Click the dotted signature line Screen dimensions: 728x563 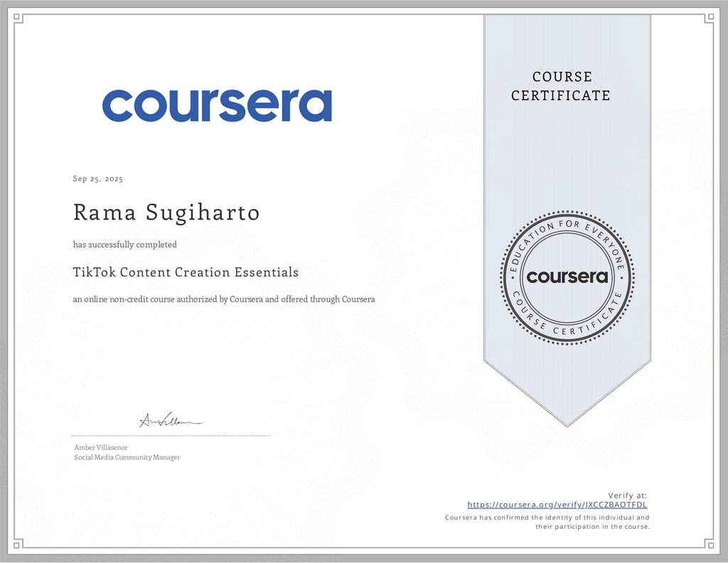coord(171,436)
